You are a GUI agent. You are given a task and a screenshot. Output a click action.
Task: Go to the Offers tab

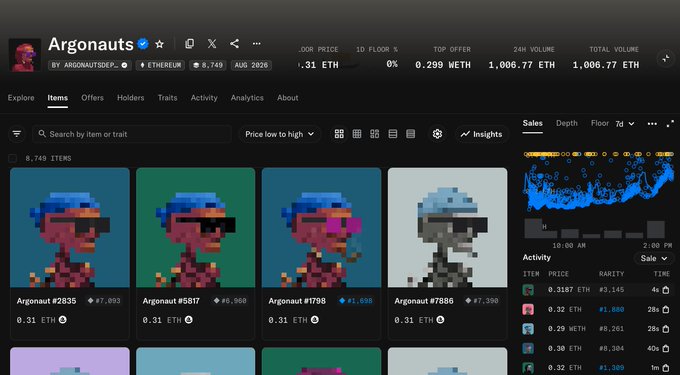click(92, 98)
